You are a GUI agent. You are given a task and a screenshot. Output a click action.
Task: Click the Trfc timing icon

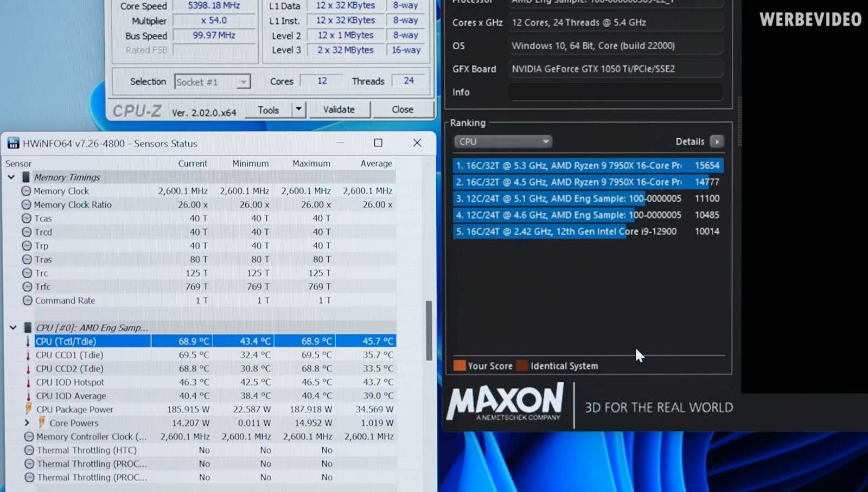tap(27, 286)
